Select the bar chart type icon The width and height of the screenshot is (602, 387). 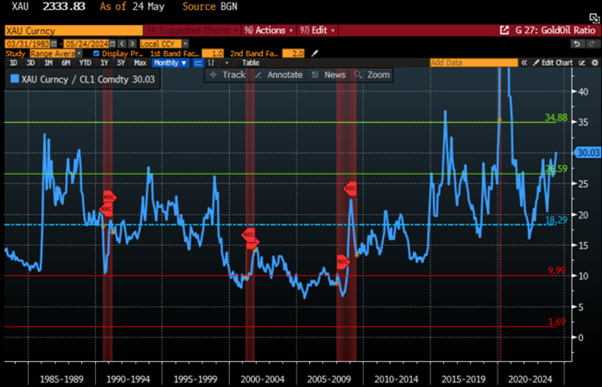pos(211,63)
